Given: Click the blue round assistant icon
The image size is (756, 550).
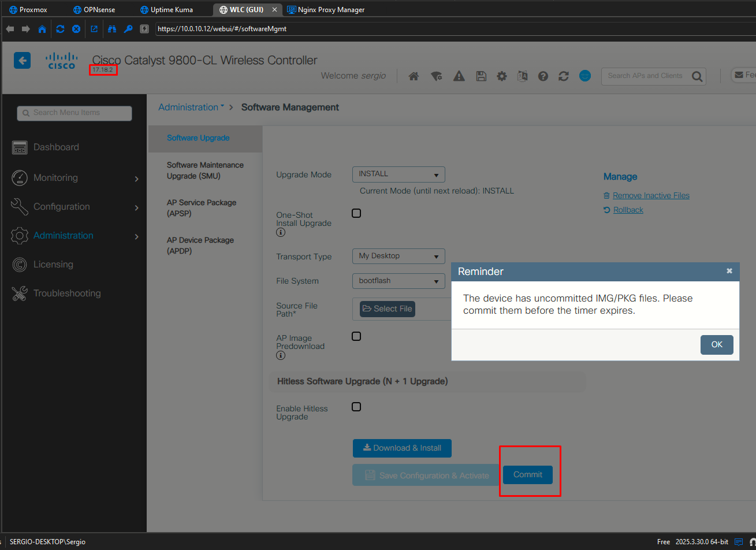Looking at the screenshot, I should coord(585,76).
